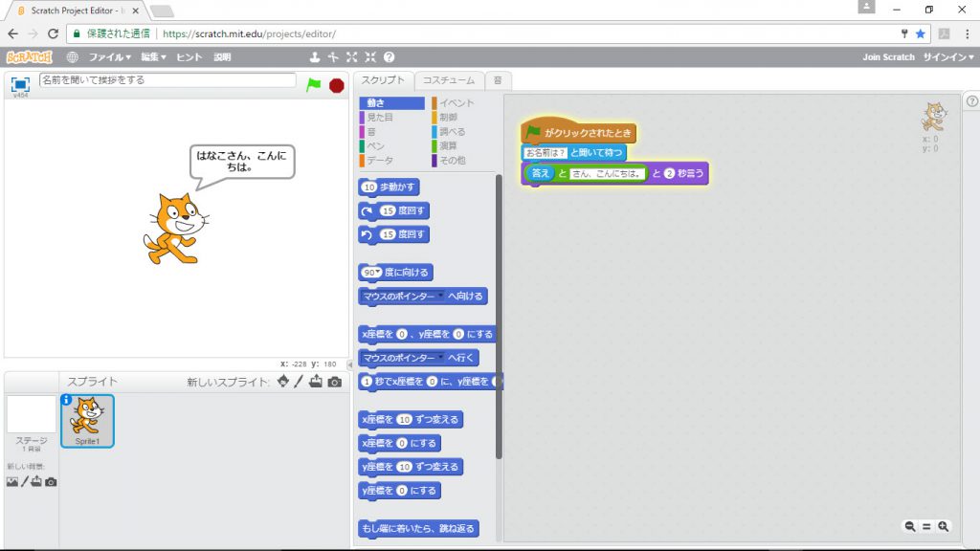Go back in browser history
This screenshot has height=551, width=980.
click(13, 33)
